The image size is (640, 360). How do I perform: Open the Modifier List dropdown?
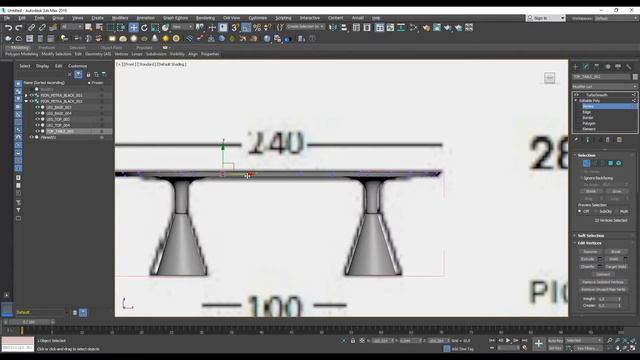click(x=604, y=87)
